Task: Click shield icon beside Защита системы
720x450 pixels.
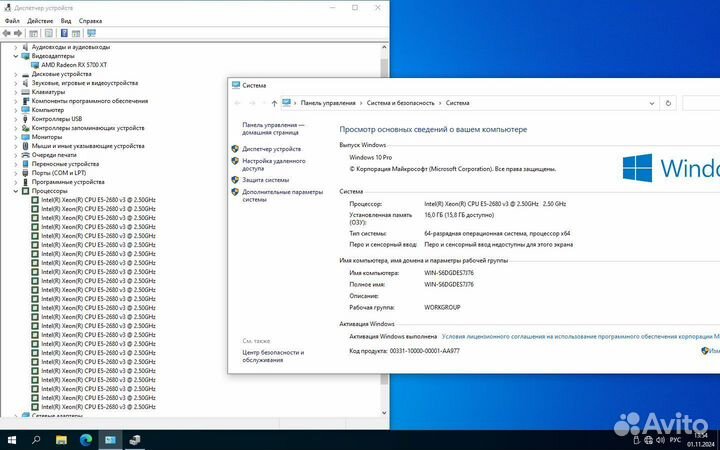Action: coord(235,180)
